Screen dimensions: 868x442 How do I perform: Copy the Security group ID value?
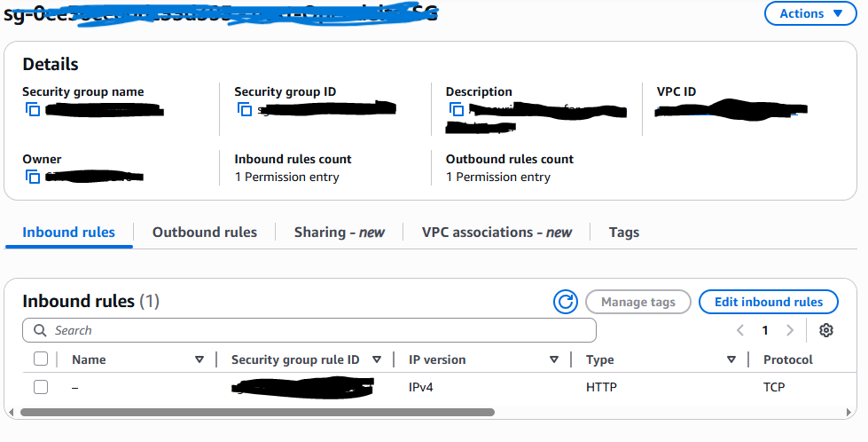click(245, 110)
